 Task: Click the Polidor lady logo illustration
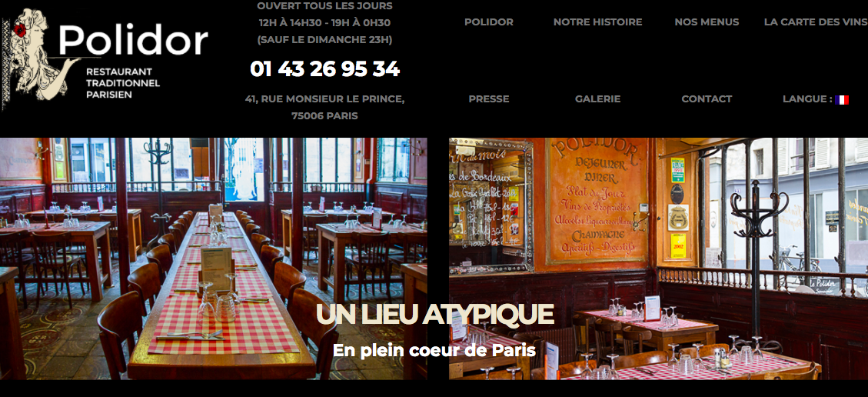tap(43, 55)
